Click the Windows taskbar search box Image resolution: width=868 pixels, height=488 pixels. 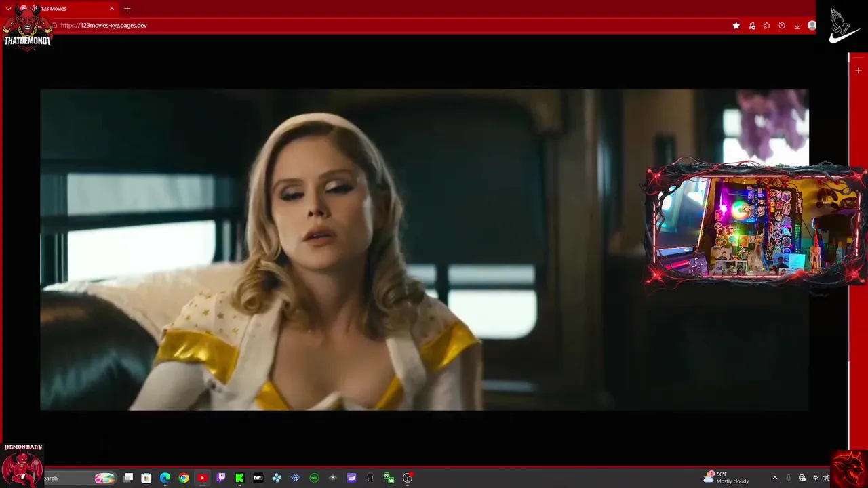(79, 478)
